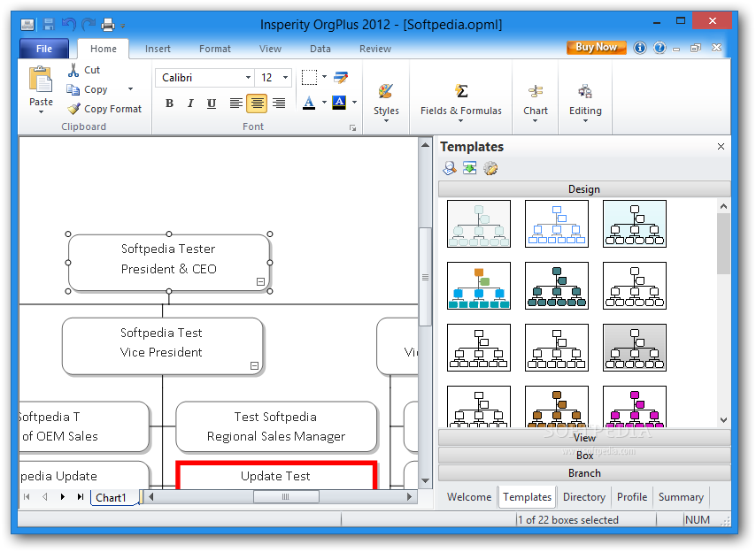Expand the Branch templates section
Image resolution: width=756 pixels, height=552 pixels.
(584, 473)
